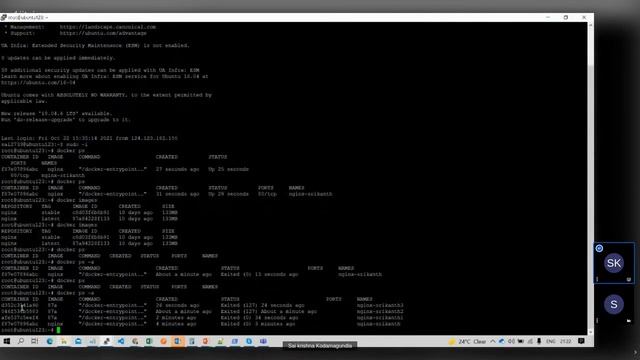Viewport: 640px width, 360px height.
Task: Click the 'Up 25 seconds' status text
Action: coord(229,169)
